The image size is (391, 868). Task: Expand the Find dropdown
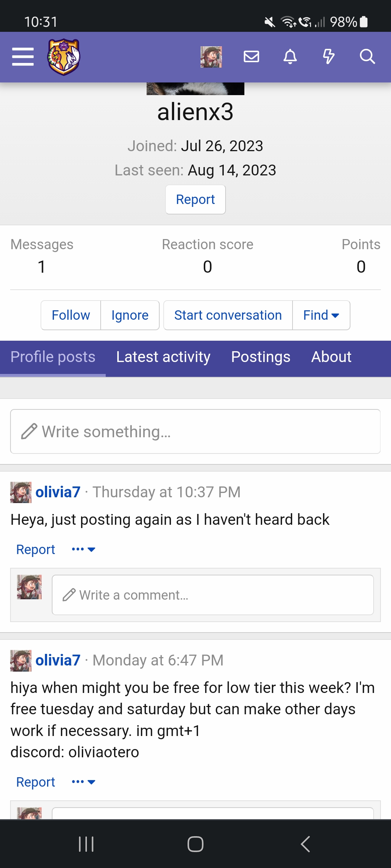point(321,315)
